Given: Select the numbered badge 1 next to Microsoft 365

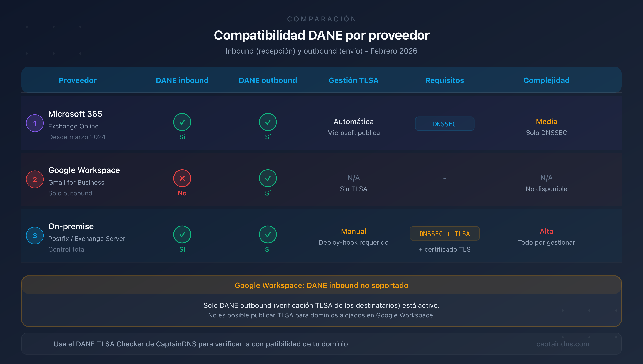Looking at the screenshot, I should coord(35,123).
